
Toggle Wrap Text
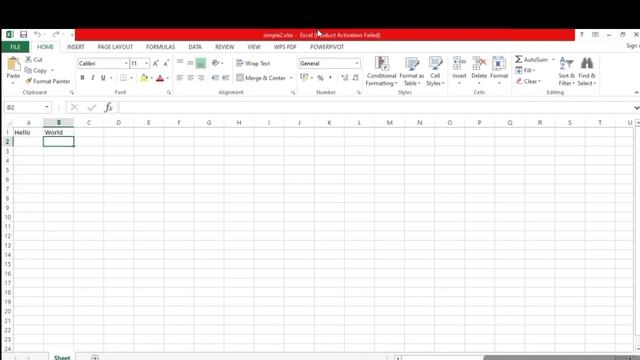pos(253,63)
